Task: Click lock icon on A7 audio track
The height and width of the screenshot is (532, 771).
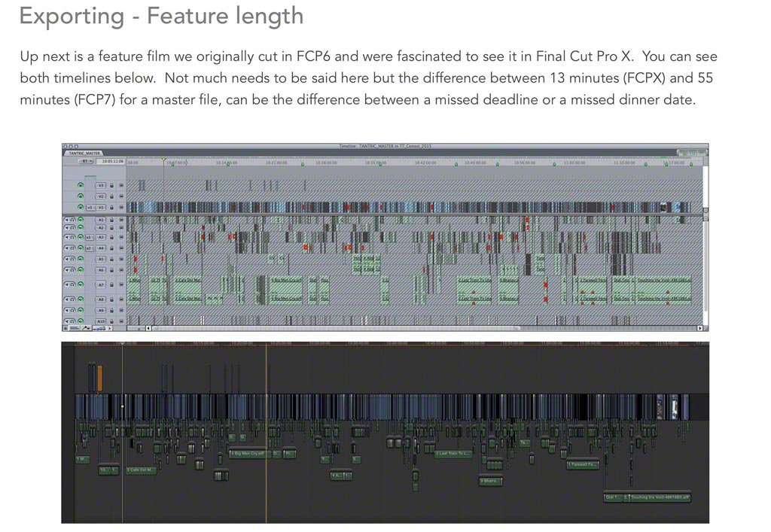Action: tap(111, 284)
